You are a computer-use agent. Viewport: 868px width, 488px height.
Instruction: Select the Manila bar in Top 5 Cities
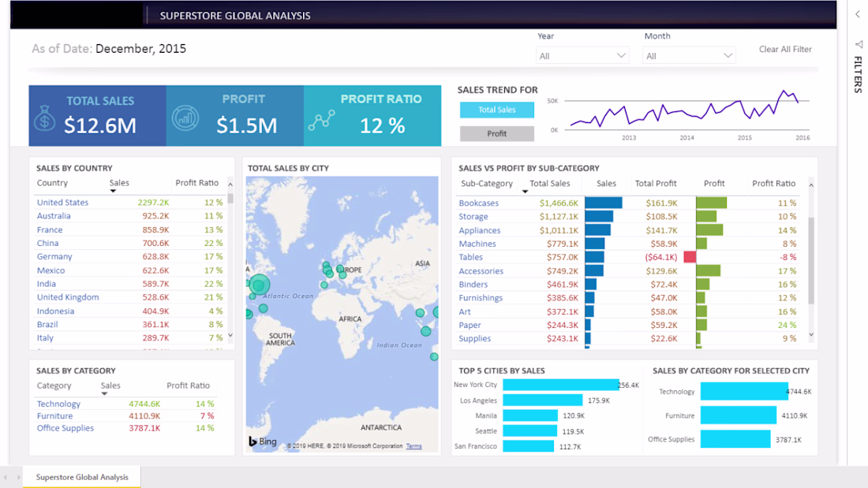click(530, 415)
